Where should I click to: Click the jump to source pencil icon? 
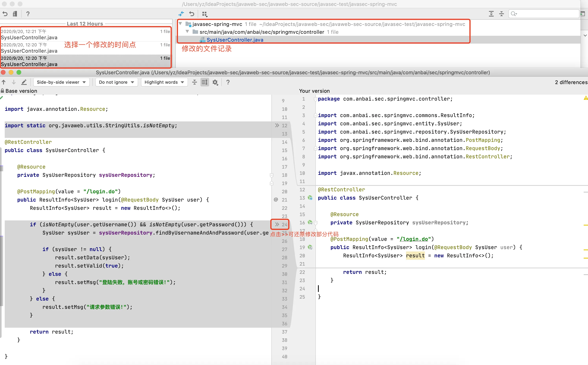[24, 82]
